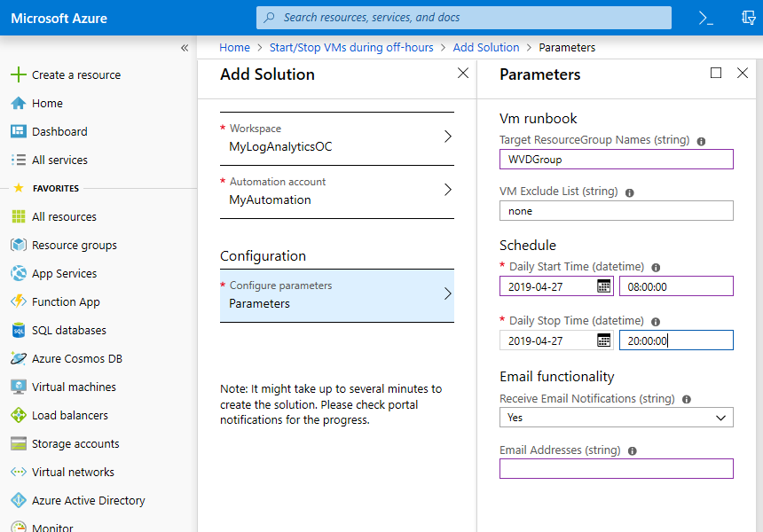Go to Home in the breadcrumb
Viewport: 763px width, 532px height.
(234, 48)
